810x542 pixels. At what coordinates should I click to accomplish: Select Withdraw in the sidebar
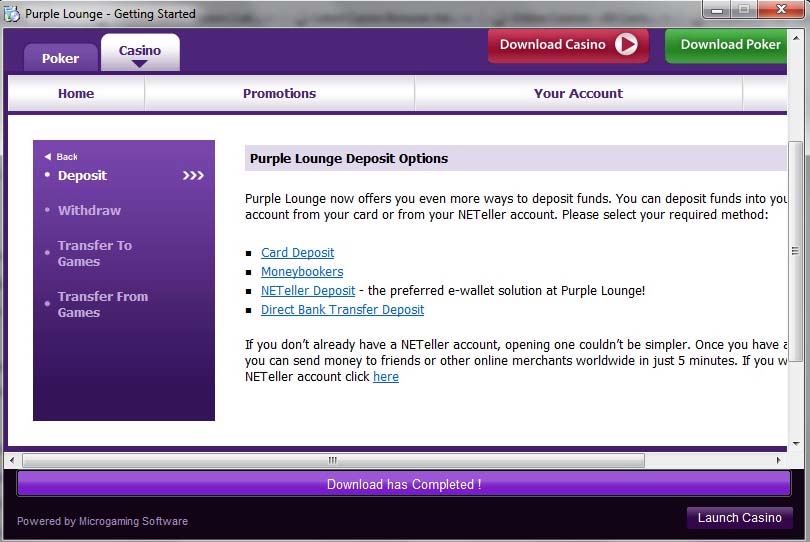pyautogui.click(x=89, y=211)
